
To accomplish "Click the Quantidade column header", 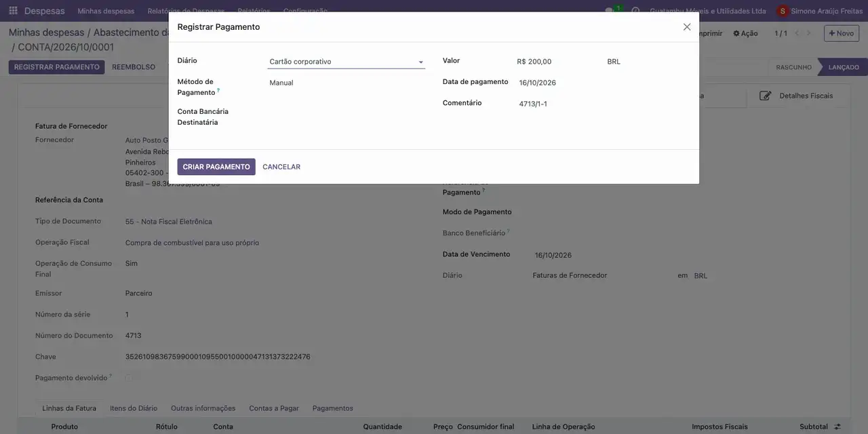I will 382,427.
